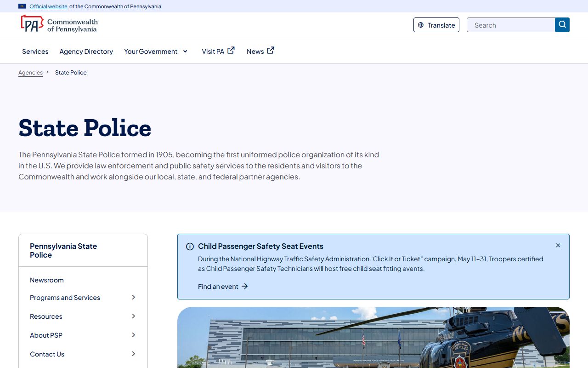The width and height of the screenshot is (588, 368).
Task: Expand the Programs and Services submenu chevron
Action: coord(134,297)
